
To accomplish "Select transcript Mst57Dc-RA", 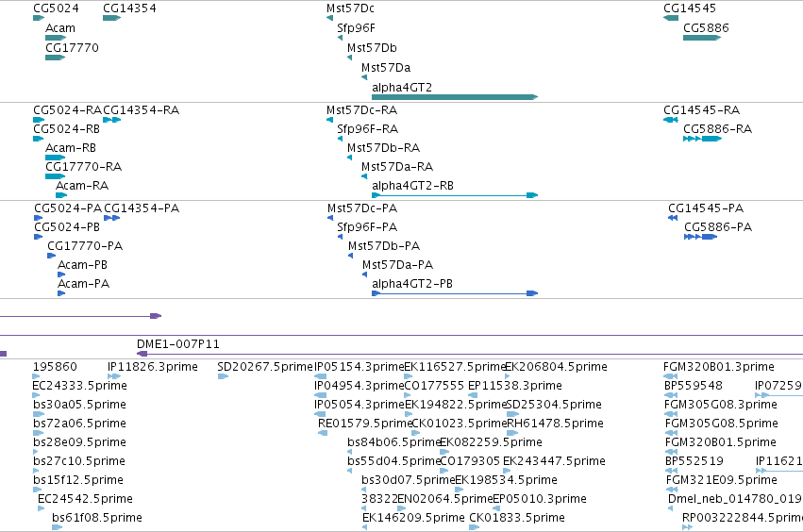I will [x=361, y=110].
